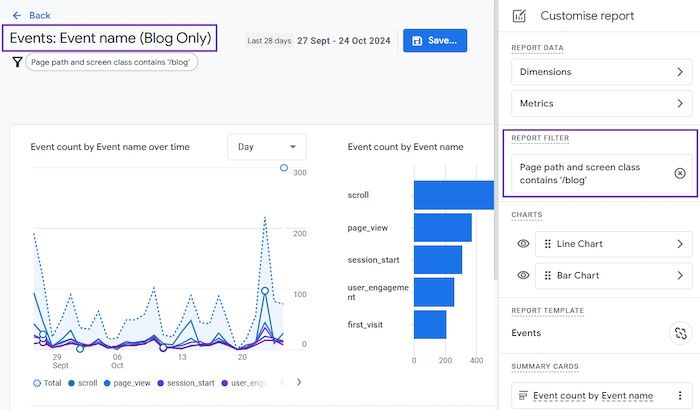Click the Customise report panel icon

(x=519, y=16)
